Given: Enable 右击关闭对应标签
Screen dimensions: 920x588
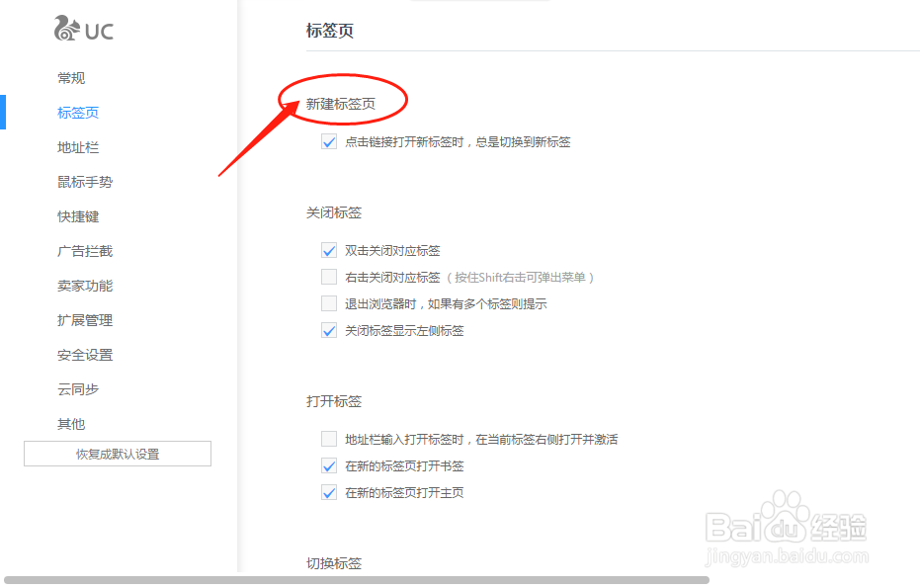Looking at the screenshot, I should click(328, 277).
